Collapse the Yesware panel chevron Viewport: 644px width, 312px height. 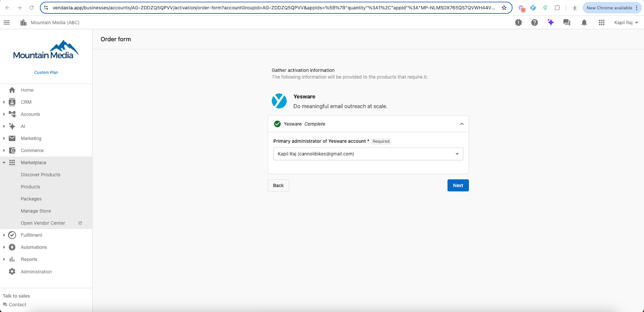pyautogui.click(x=462, y=124)
